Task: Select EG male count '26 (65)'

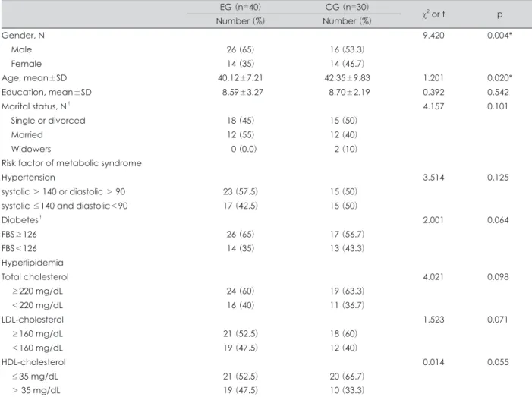Action: coord(241,49)
